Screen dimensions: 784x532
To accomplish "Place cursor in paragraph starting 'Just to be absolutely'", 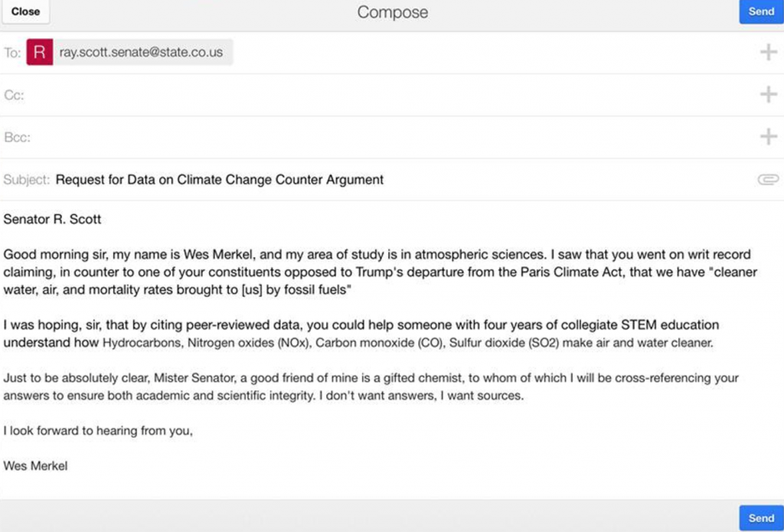I will [371, 387].
